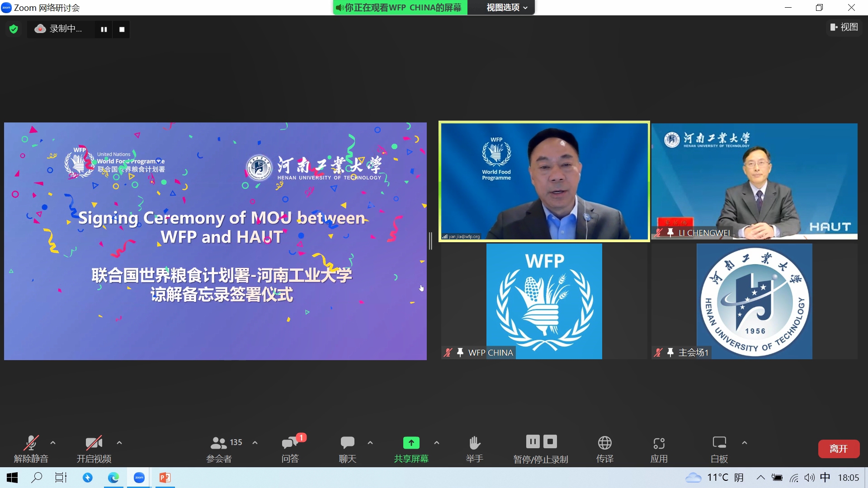Image resolution: width=868 pixels, height=488 pixels.
Task: Open 视图选项 view options dropdown
Action: coord(506,8)
